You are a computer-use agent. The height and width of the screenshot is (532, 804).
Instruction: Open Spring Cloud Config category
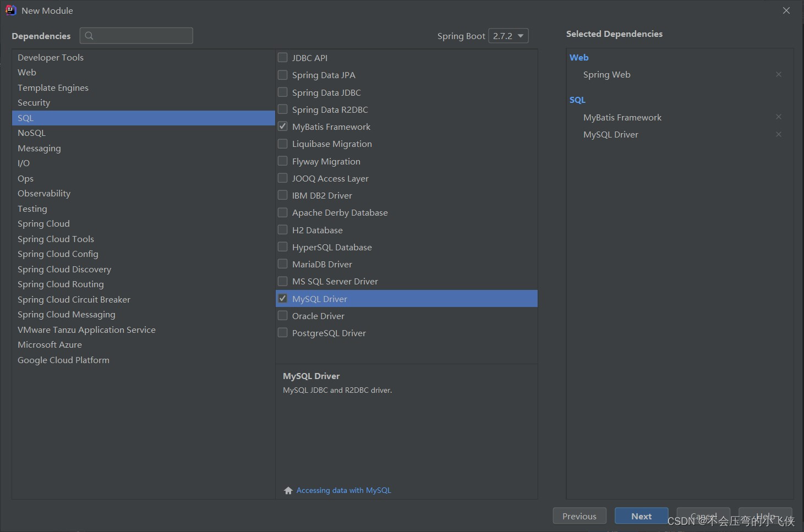point(144,254)
